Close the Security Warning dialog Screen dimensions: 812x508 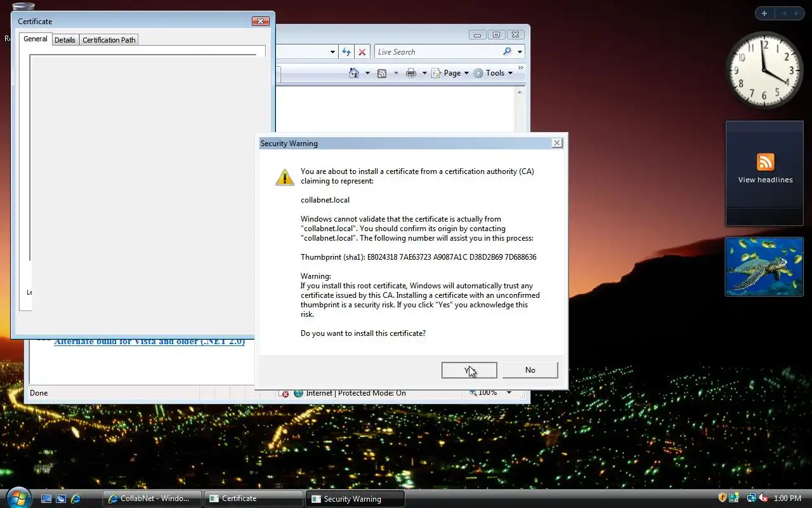[x=556, y=144]
